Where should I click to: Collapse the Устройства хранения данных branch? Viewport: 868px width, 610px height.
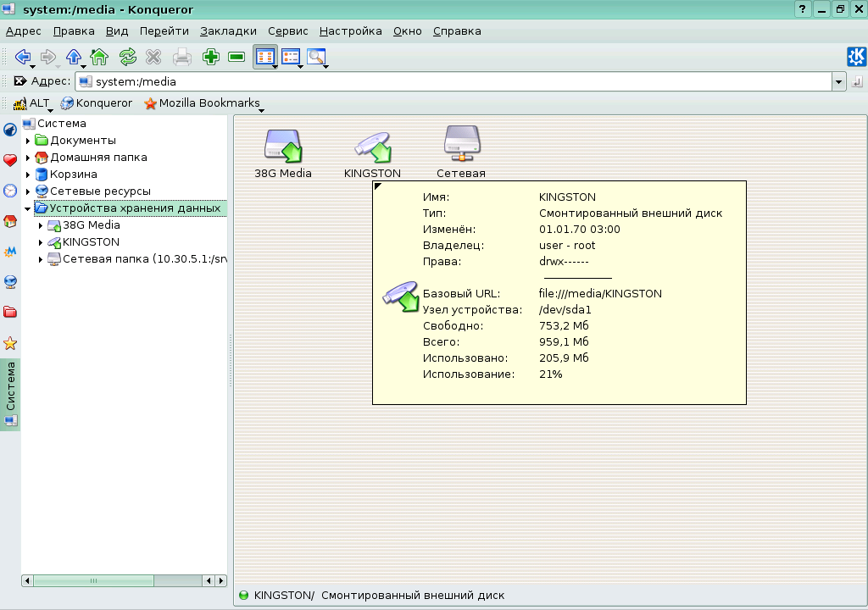point(26,208)
